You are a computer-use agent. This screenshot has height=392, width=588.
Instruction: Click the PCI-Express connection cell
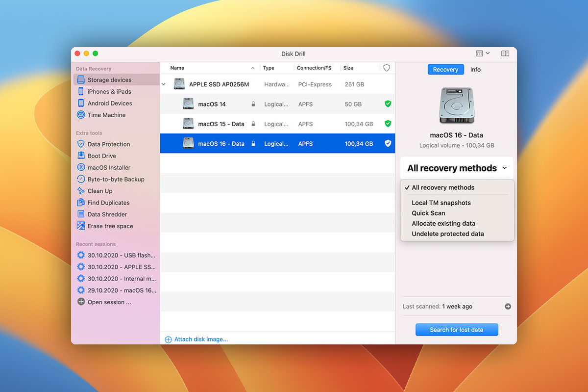[315, 84]
